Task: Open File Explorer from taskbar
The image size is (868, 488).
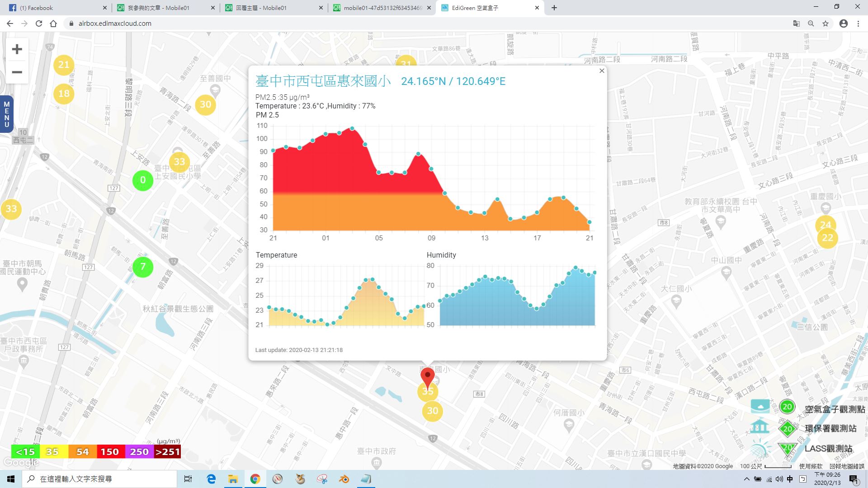Action: pyautogui.click(x=233, y=479)
